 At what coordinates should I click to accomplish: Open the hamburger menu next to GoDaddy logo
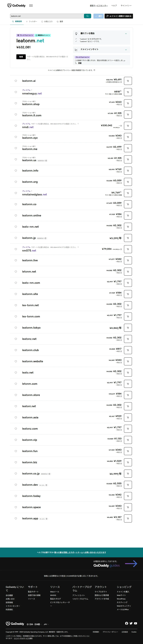pos(31,6)
